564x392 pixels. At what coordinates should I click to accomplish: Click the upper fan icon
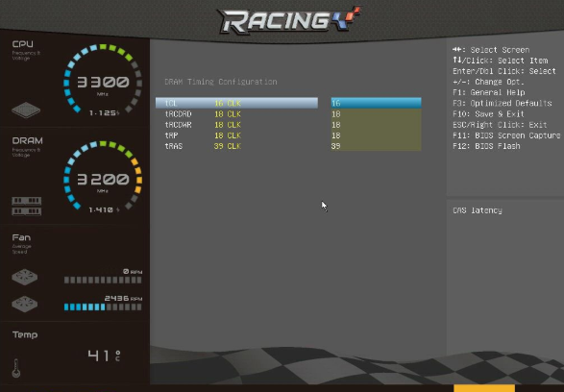coord(24,278)
